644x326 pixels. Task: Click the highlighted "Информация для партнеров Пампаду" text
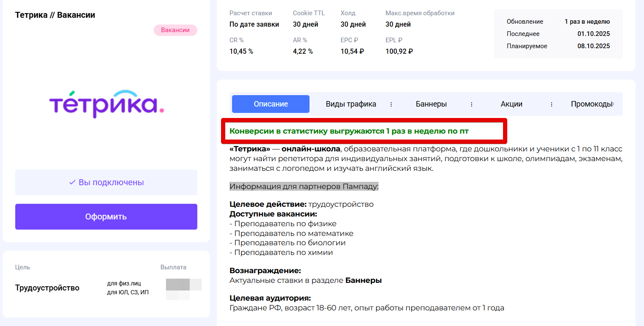point(304,186)
